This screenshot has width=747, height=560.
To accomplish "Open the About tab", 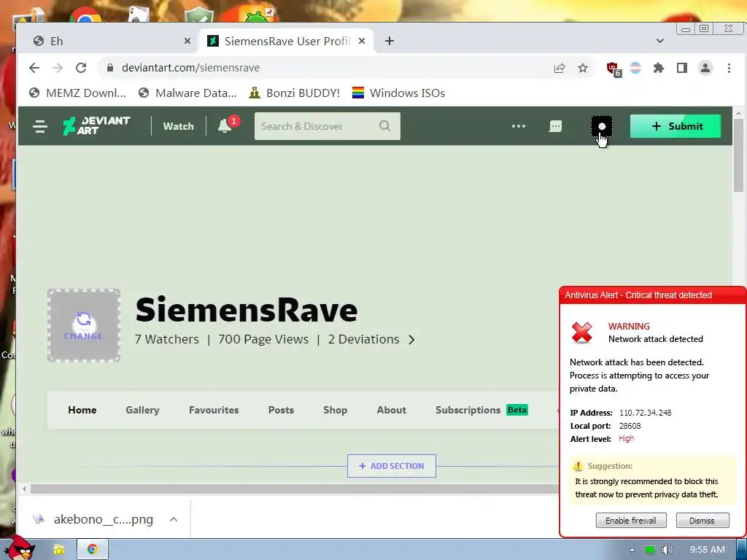I will (x=391, y=410).
